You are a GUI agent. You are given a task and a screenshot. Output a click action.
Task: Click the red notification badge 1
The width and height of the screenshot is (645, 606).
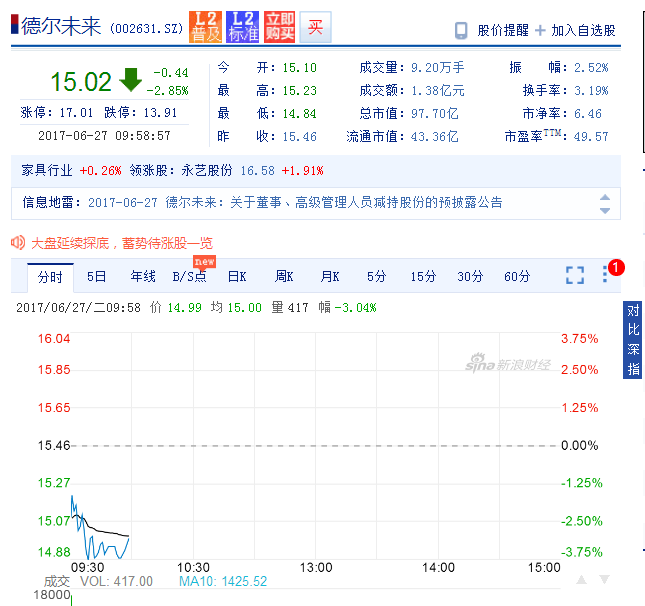point(616,268)
